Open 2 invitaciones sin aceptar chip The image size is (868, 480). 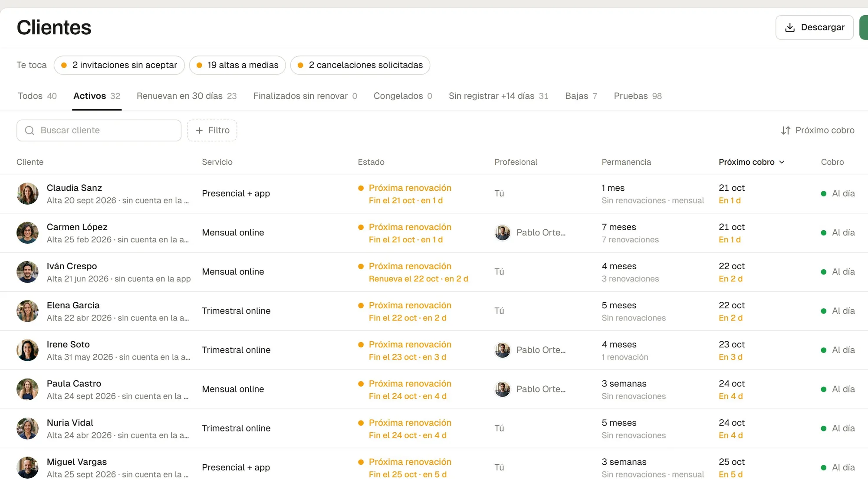119,65
